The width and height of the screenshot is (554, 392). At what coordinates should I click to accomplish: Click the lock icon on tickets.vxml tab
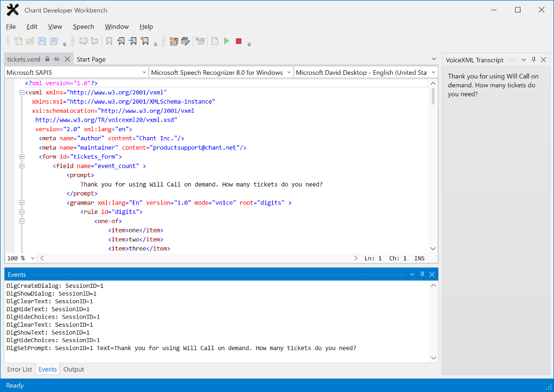[47, 59]
